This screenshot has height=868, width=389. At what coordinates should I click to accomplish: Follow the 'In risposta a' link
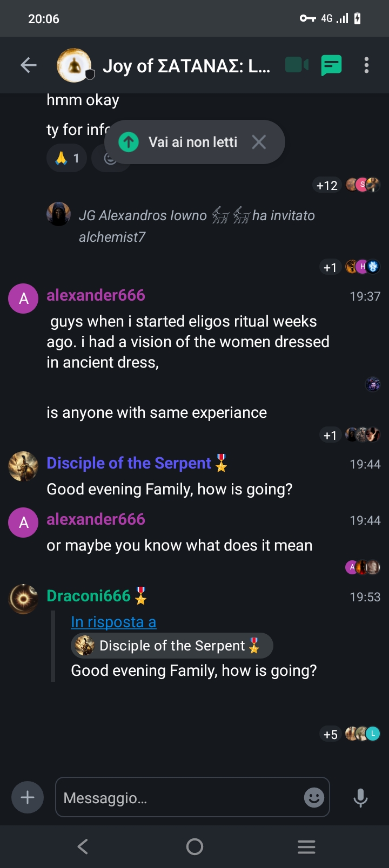(x=113, y=622)
